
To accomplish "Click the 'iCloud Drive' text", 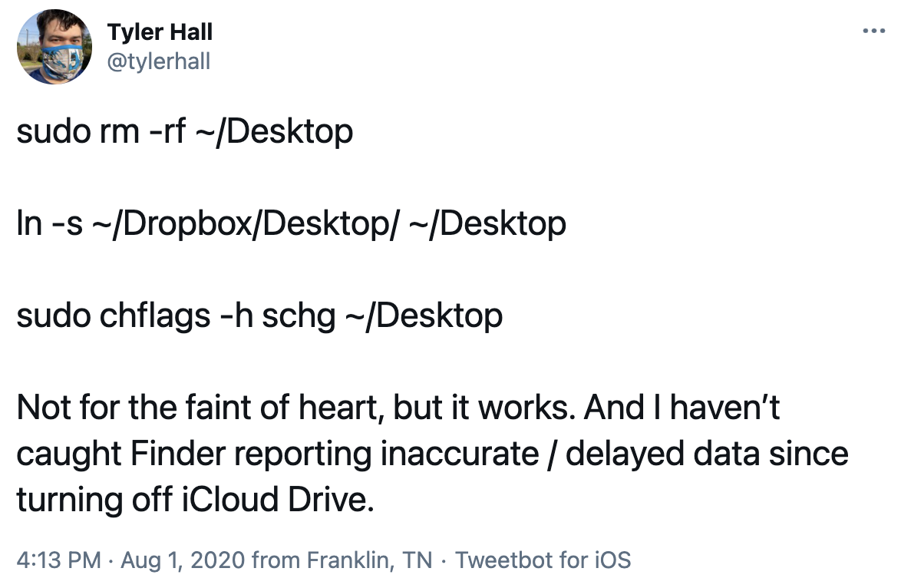I will [x=278, y=499].
